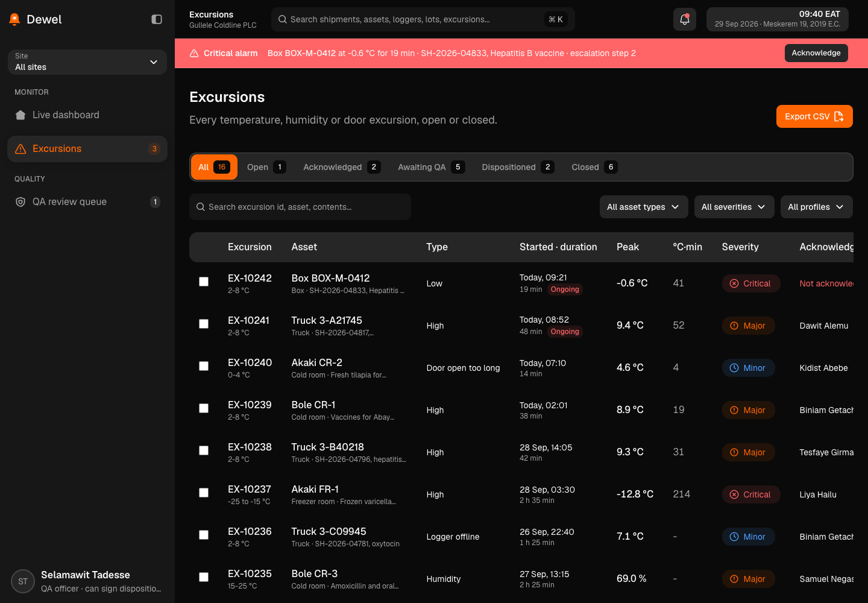868x603 pixels.
Task: Open the All severities dropdown
Action: [x=734, y=207]
